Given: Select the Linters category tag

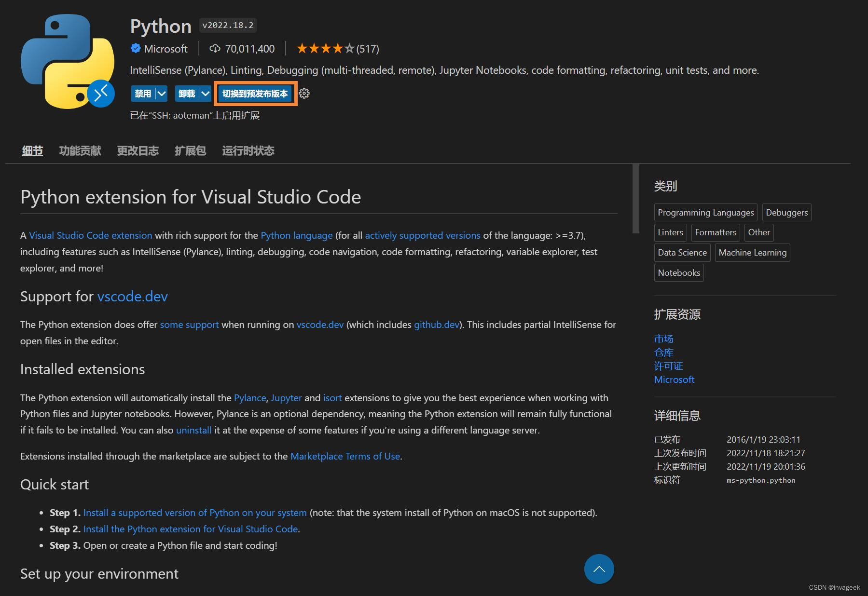Looking at the screenshot, I should click(x=671, y=232).
